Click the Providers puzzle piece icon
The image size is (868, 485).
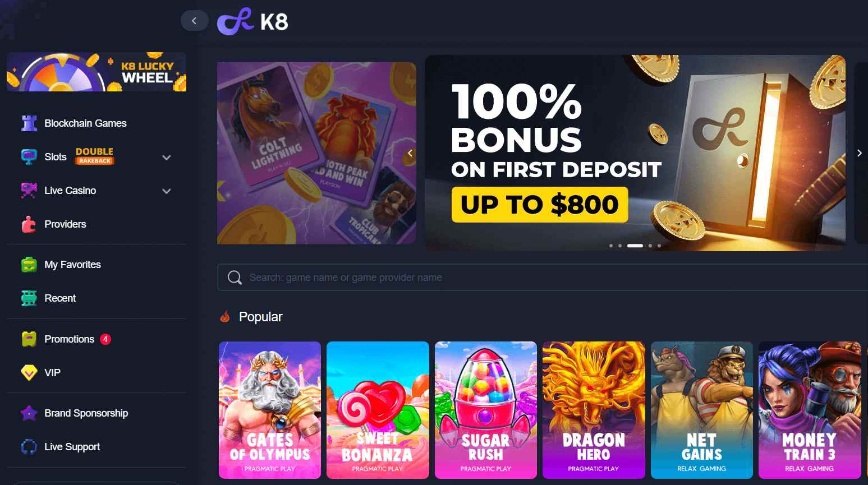tap(29, 224)
